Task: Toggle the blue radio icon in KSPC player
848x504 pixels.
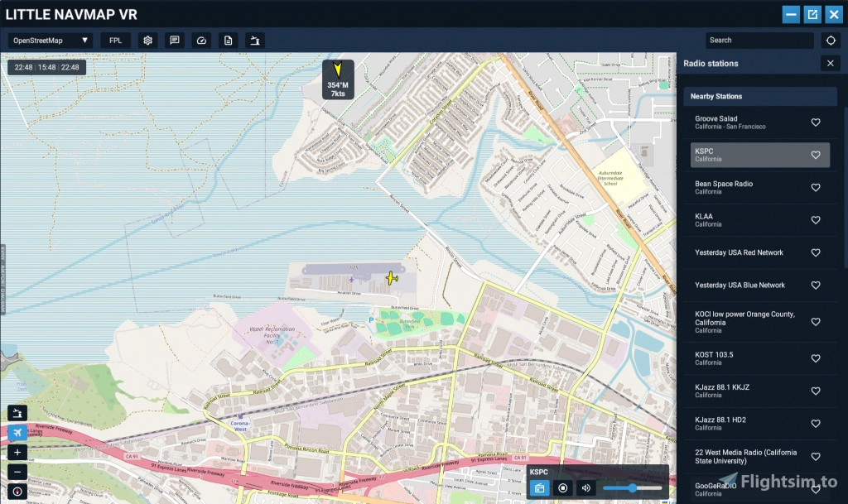Action: point(539,487)
